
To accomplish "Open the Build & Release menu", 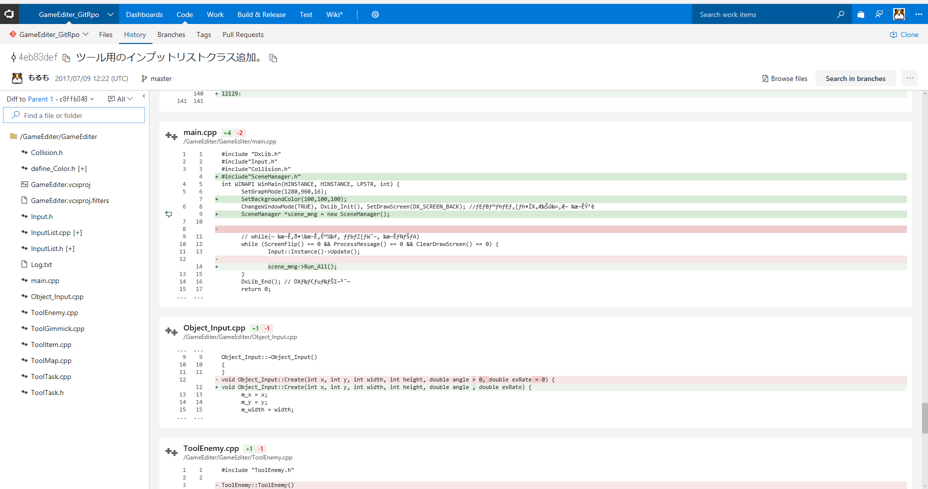I will (x=261, y=15).
